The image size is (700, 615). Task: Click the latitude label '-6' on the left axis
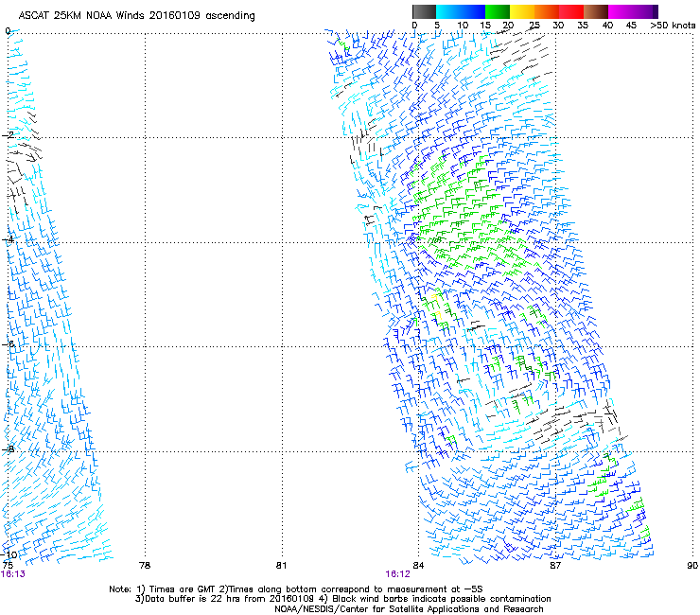(x=8, y=344)
